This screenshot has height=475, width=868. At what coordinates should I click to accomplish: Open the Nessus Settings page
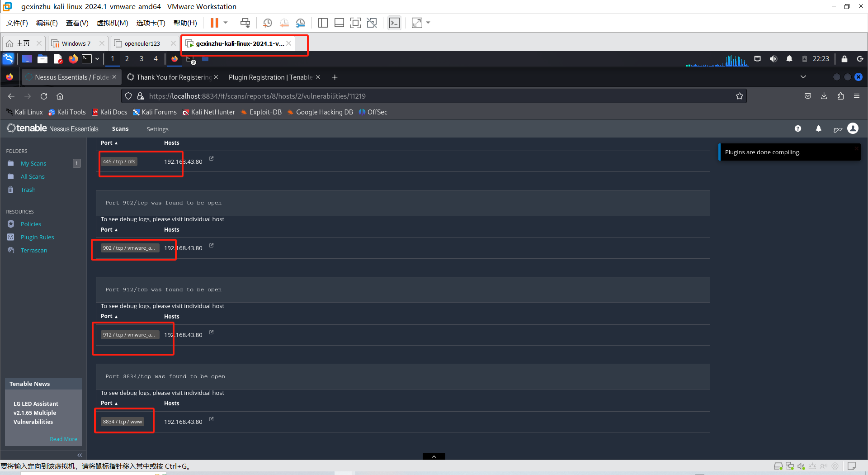157,129
